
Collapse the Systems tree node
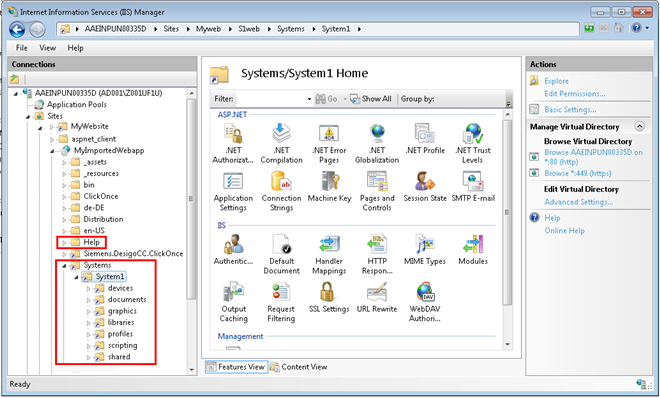click(64, 265)
